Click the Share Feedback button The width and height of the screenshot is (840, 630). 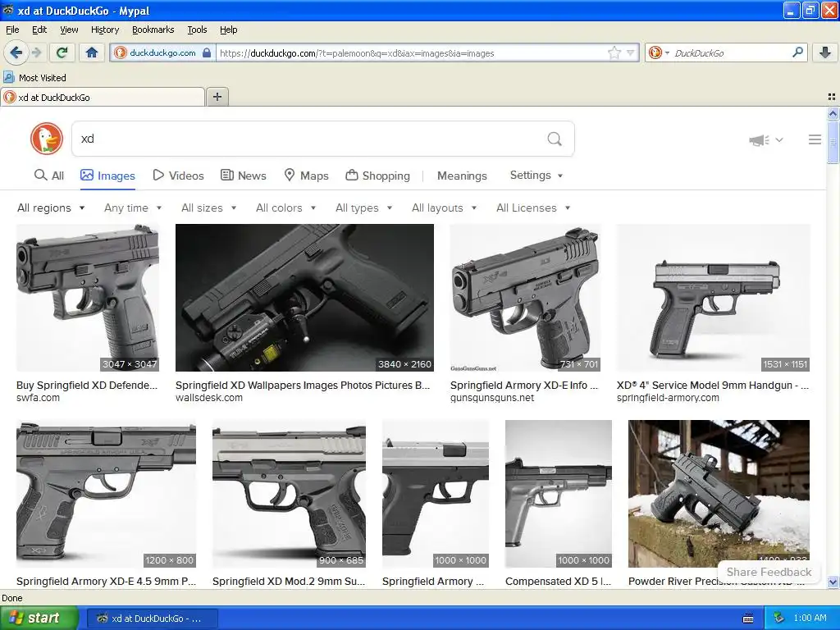(769, 572)
